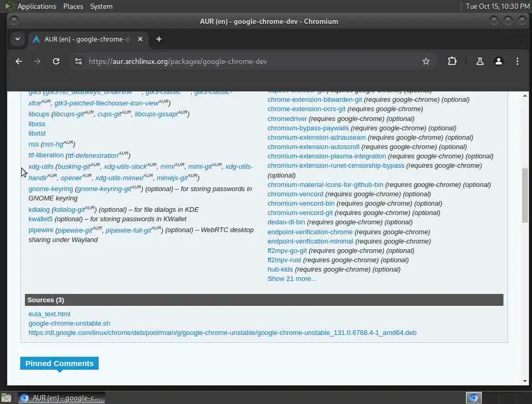The image size is (532, 404).
Task: Open ttf-defenestration AUR link
Action: pyautogui.click(x=93, y=156)
